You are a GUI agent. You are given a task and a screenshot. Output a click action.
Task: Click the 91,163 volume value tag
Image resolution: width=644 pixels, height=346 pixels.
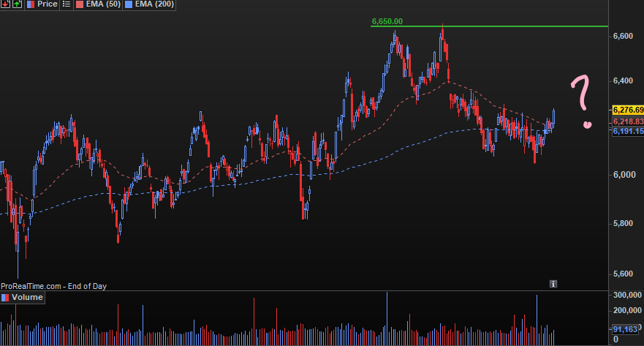(x=625, y=329)
